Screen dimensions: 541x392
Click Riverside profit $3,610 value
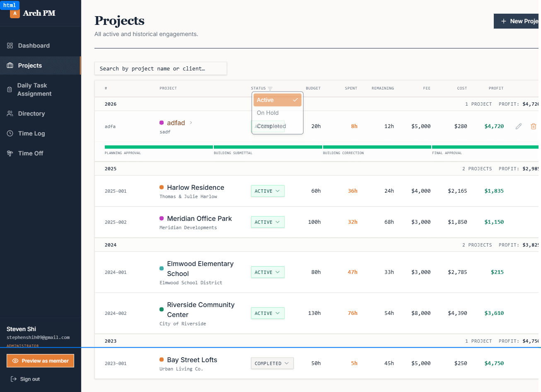point(494,313)
